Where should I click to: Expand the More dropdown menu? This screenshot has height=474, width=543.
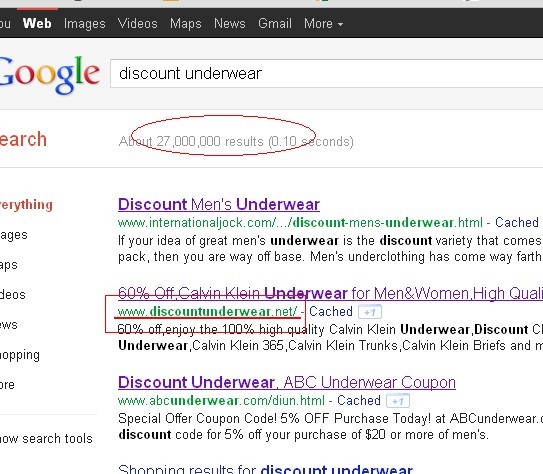(x=323, y=24)
